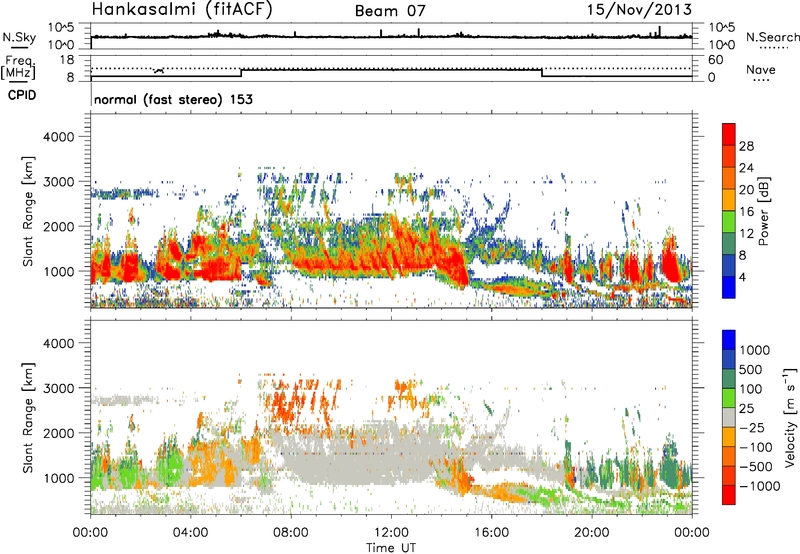This screenshot has height=554, width=800.
Task: Select the 04:00 time tick label
Action: point(190,533)
